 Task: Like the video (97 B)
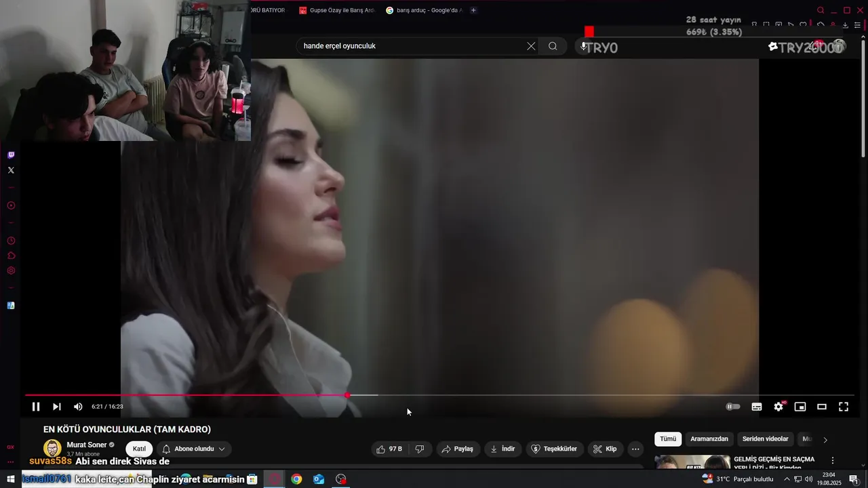(x=389, y=449)
